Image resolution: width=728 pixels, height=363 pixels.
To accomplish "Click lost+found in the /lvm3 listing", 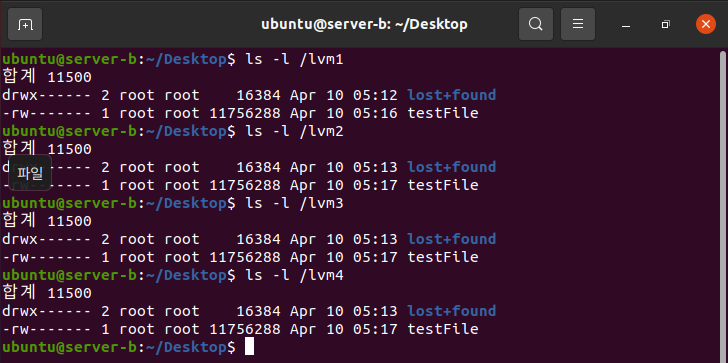I will 452,239.
